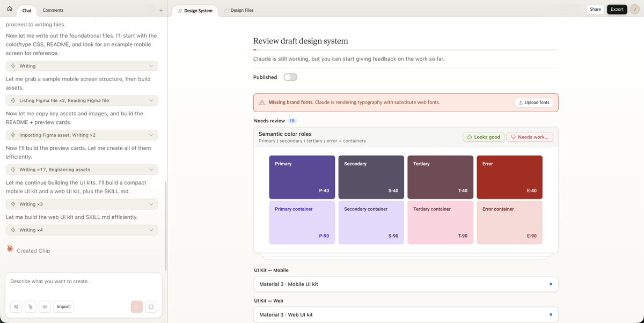Click the Import button
Image resolution: width=644 pixels, height=323 pixels.
(x=63, y=307)
